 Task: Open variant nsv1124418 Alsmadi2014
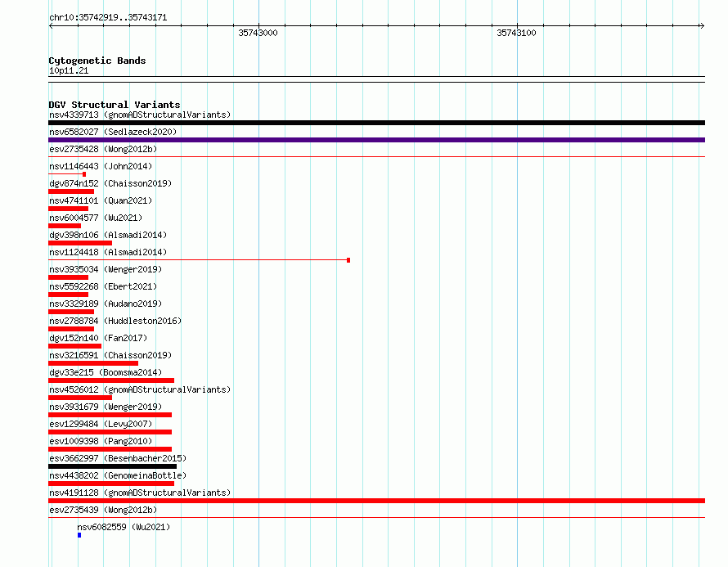pos(108,252)
